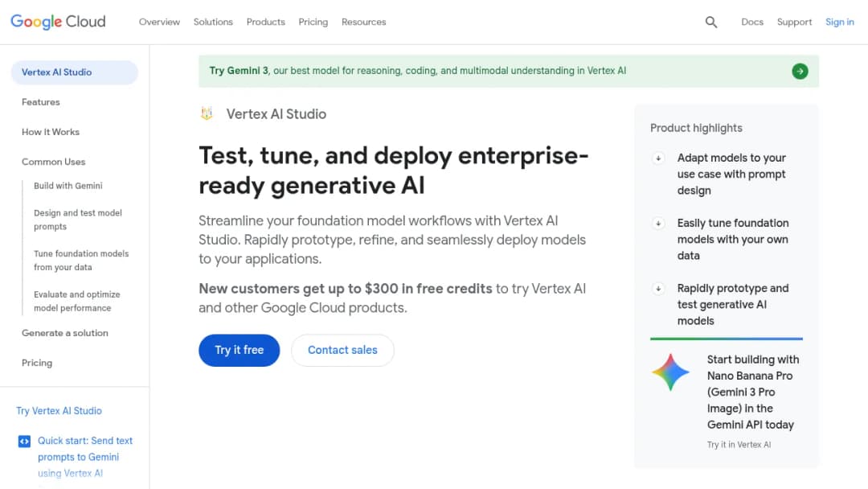Jump to Features section in sidebar
Image resolution: width=868 pixels, height=489 pixels.
(x=41, y=102)
